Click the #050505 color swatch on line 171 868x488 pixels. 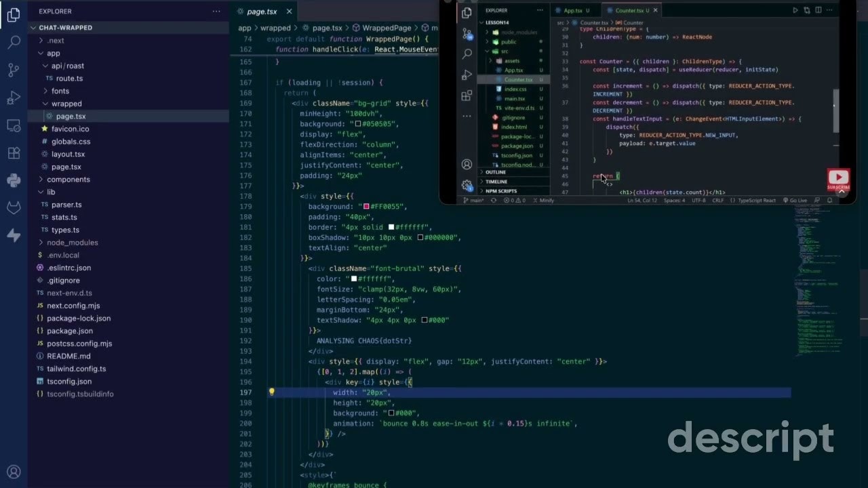coord(357,124)
